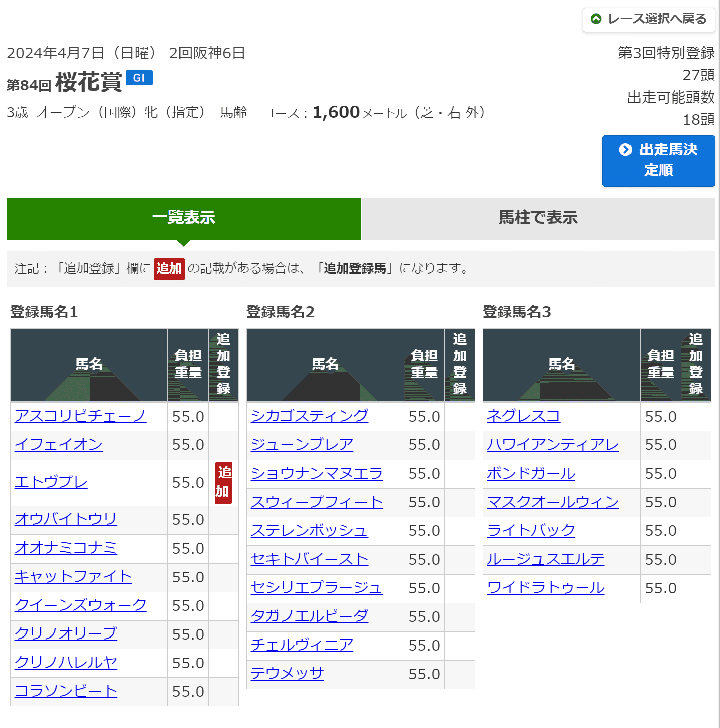Click 馬名 header in 登録馬名1 table
This screenshot has height=728, width=720.
click(x=89, y=365)
